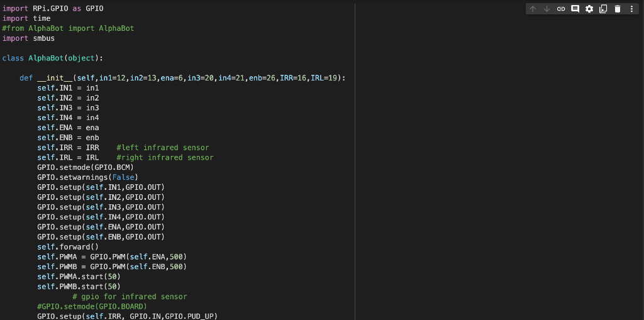Viewport: 644px width, 320px height.
Task: Click the 'self.PWMA.start(50)' line
Action: point(79,277)
